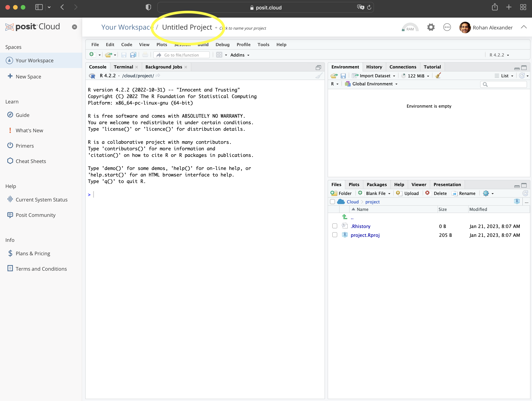
Task: Click Untitled Project to rename it
Action: pyautogui.click(x=187, y=27)
